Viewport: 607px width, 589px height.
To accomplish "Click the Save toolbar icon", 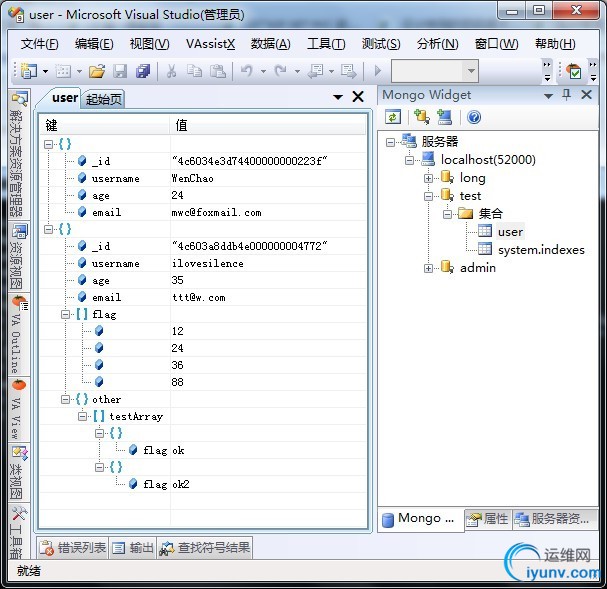I will point(120,71).
